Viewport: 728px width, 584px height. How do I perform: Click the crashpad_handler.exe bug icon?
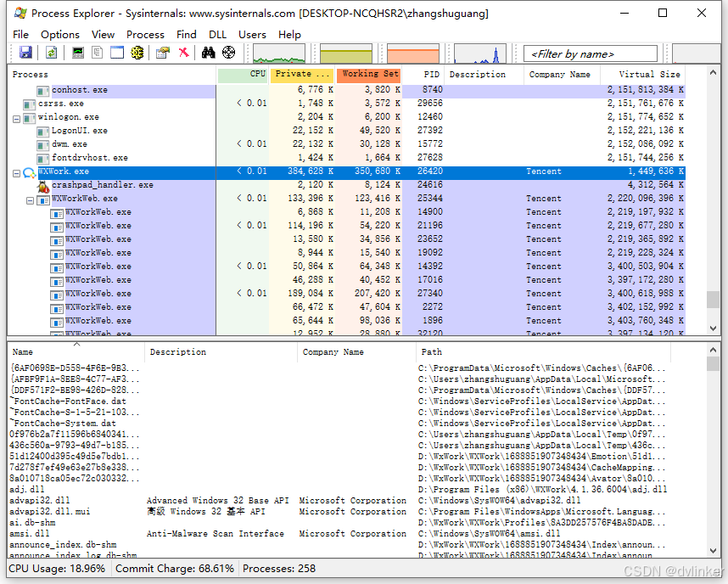pyautogui.click(x=43, y=186)
